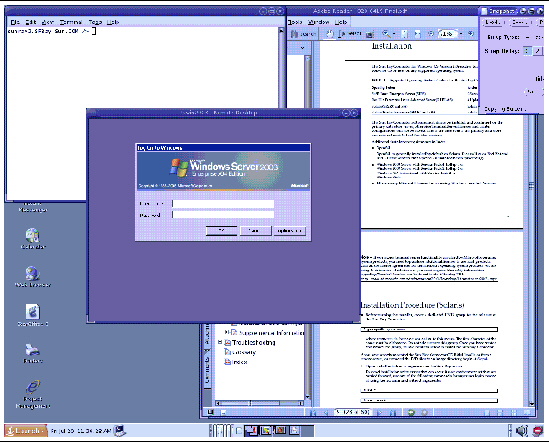Click the zoom in plus icon in Reader
The width and height of the screenshot is (549, 442).
tap(471, 34)
